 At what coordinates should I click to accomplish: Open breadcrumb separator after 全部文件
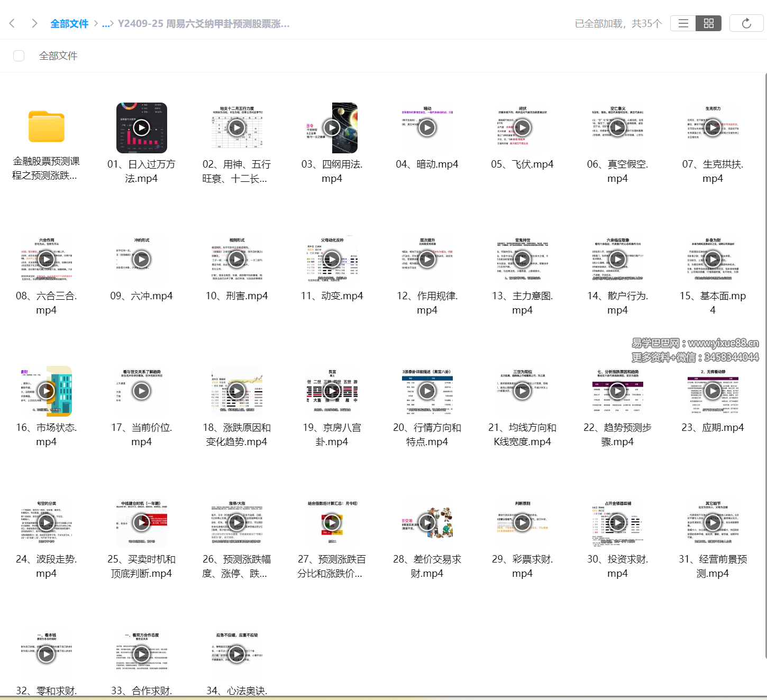tap(97, 23)
